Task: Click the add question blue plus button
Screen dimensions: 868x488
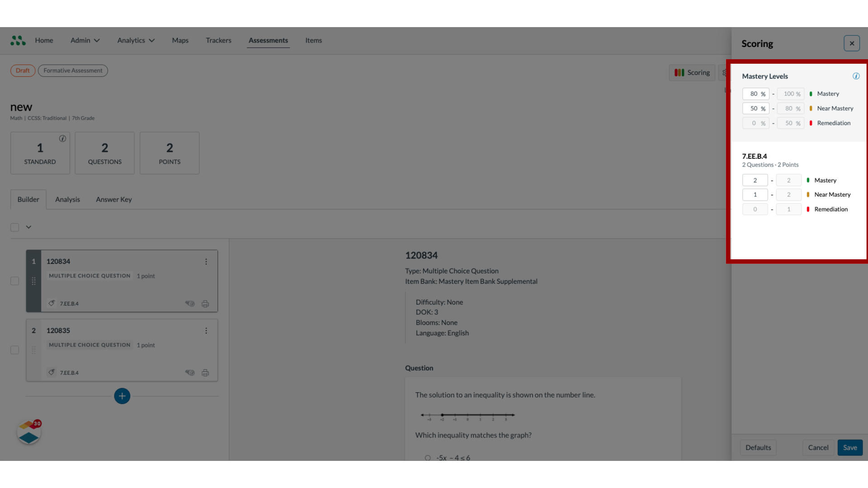Action: [x=122, y=396]
